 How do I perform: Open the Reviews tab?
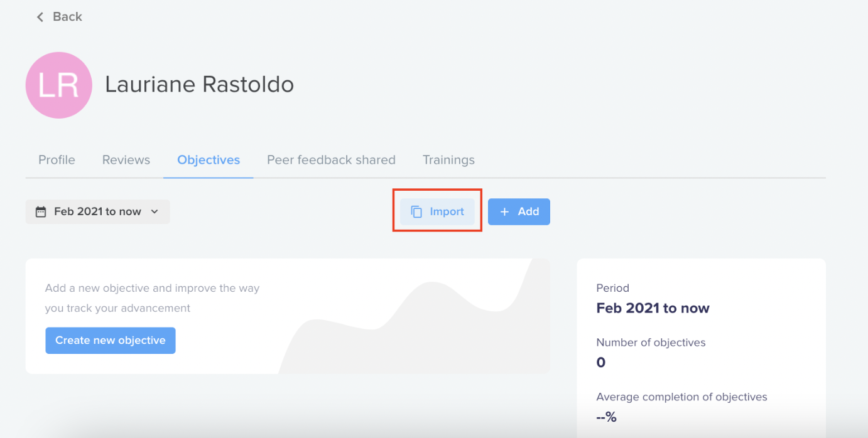pyautogui.click(x=126, y=160)
